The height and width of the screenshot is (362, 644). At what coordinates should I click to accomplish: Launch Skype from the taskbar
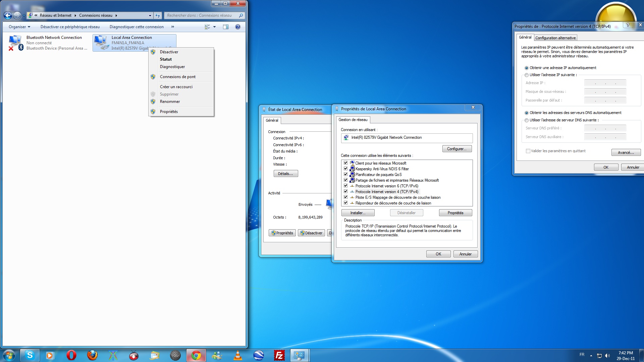click(30, 355)
